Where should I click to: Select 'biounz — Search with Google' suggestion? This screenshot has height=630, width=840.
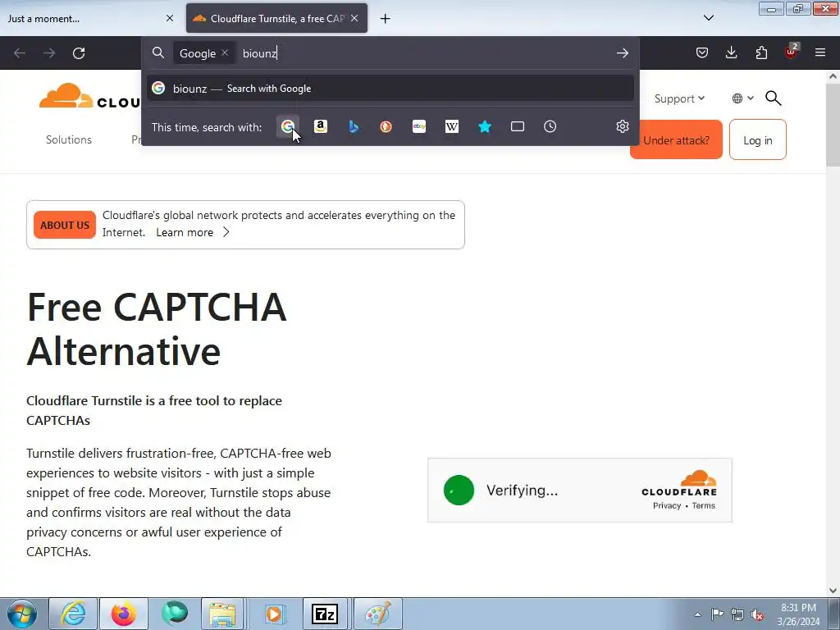(x=390, y=89)
